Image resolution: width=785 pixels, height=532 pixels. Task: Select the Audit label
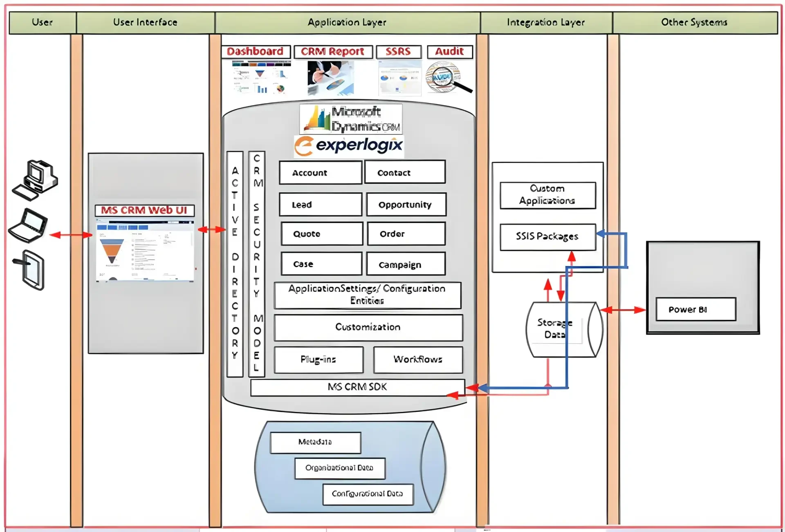[450, 52]
